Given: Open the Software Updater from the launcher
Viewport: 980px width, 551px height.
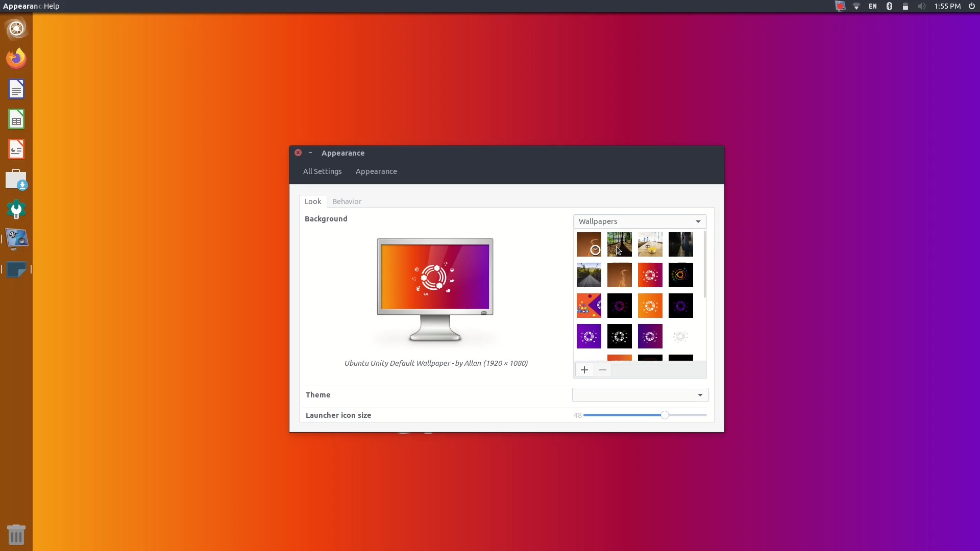Looking at the screenshot, I should [16, 180].
